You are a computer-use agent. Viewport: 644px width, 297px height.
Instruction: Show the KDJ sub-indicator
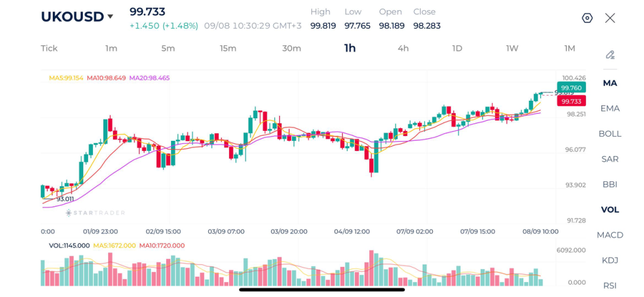tap(610, 261)
